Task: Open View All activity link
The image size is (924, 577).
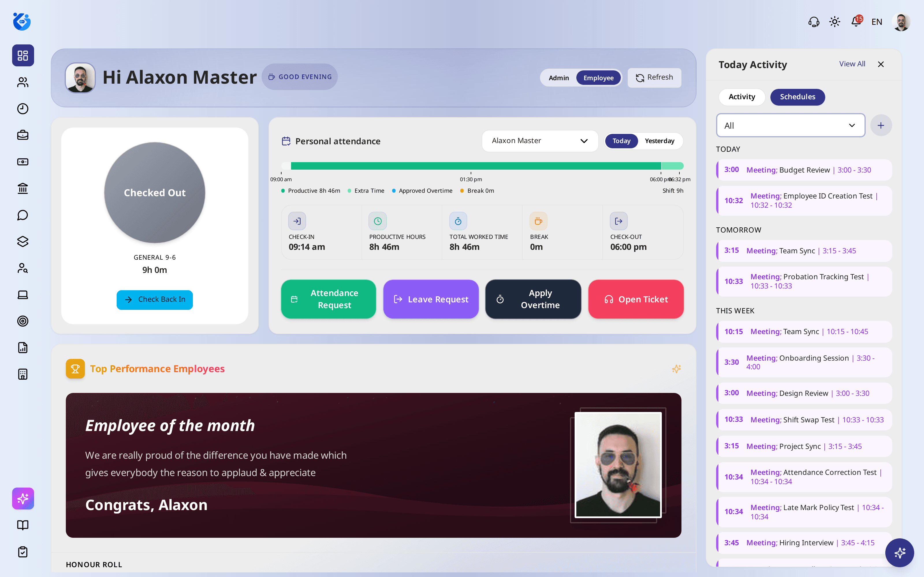Action: click(x=852, y=64)
